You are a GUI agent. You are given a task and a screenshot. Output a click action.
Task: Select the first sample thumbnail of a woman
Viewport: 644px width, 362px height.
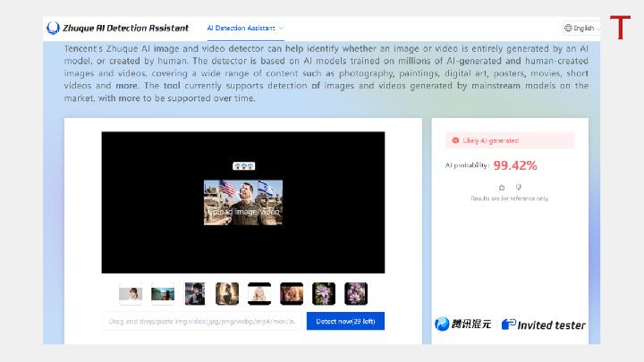point(131,293)
